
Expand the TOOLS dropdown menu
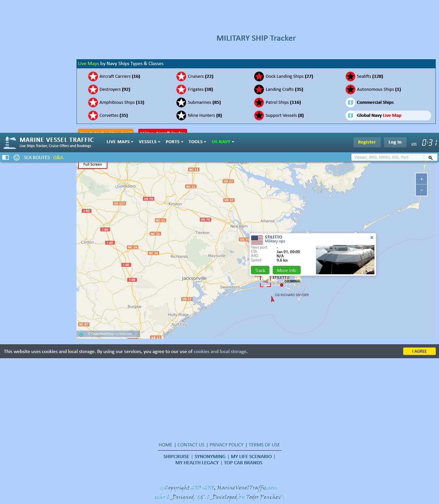[x=197, y=142]
